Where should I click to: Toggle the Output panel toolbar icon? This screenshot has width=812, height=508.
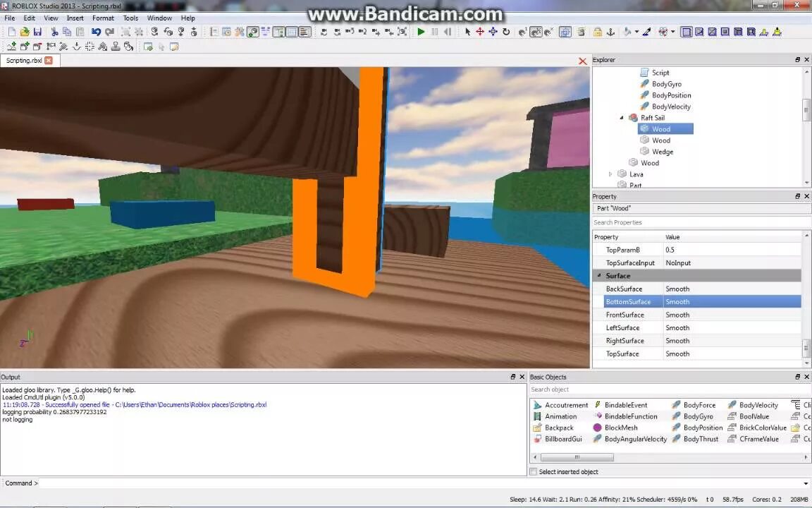[x=304, y=32]
